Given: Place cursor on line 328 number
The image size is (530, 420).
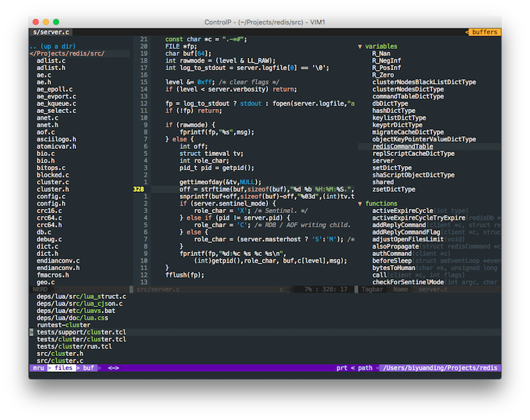Looking at the screenshot, I should (139, 189).
